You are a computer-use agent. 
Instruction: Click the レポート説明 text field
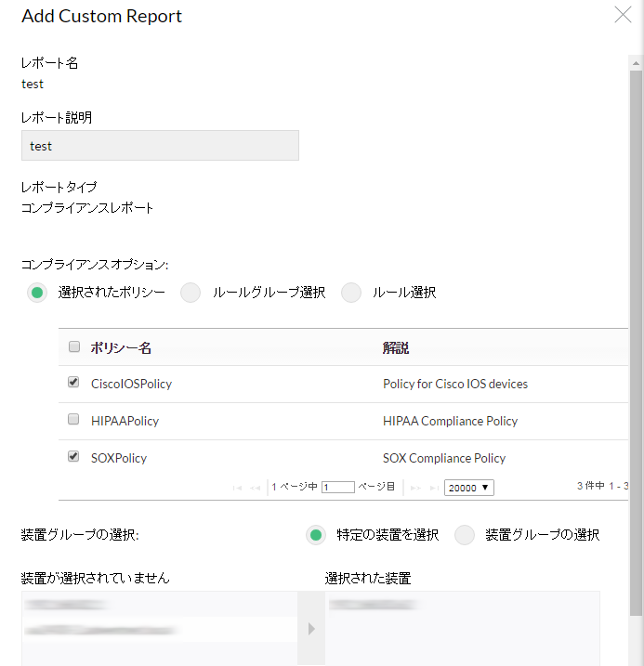click(x=160, y=146)
